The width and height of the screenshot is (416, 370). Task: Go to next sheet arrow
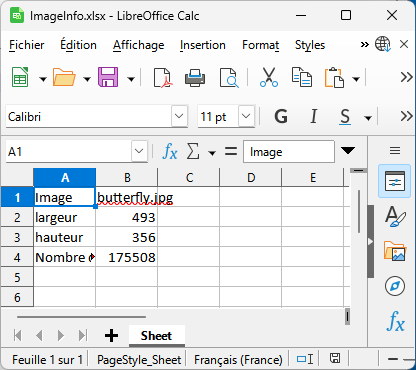(61, 335)
